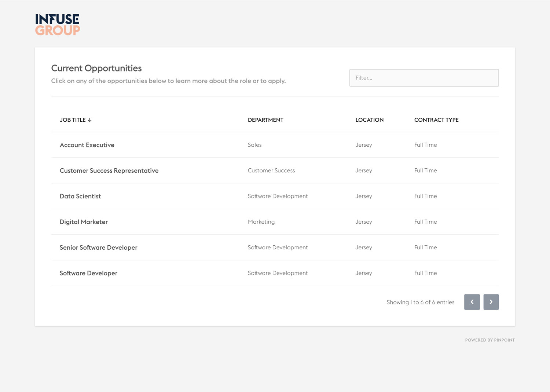
Task: Open the Account Executive opportunity
Action: pyautogui.click(x=87, y=145)
